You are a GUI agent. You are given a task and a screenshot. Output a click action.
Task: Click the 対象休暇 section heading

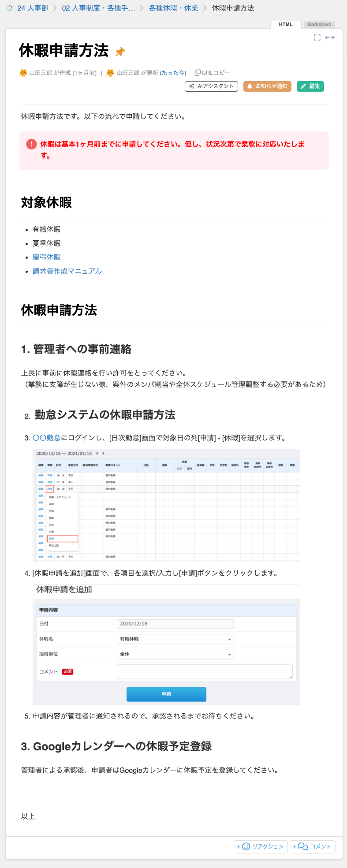46,203
